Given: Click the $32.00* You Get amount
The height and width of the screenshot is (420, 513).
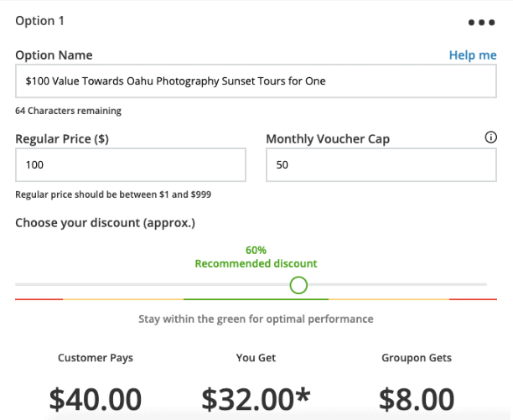Looking at the screenshot, I should pyautogui.click(x=256, y=397).
